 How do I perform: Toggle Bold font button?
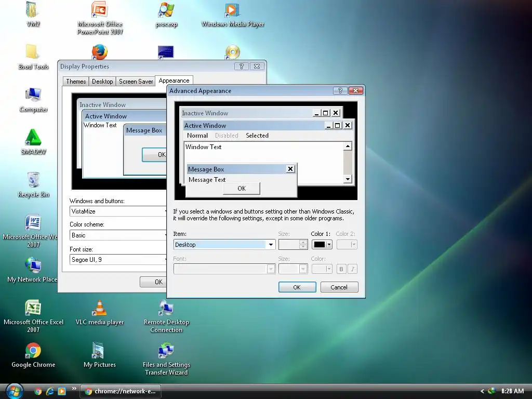pyautogui.click(x=341, y=269)
